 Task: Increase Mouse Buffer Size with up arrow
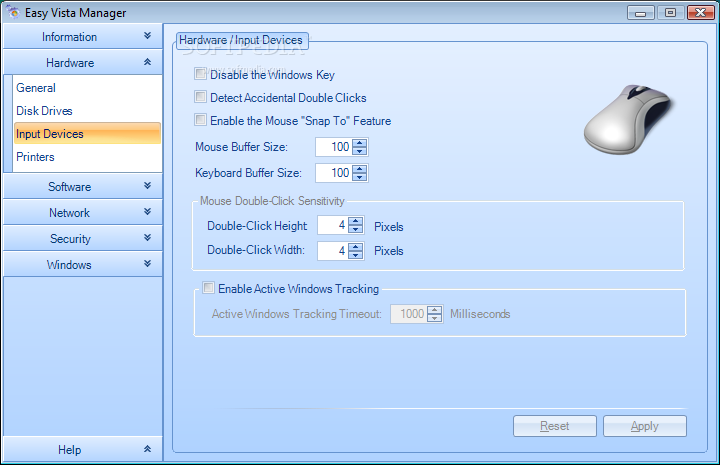point(360,143)
